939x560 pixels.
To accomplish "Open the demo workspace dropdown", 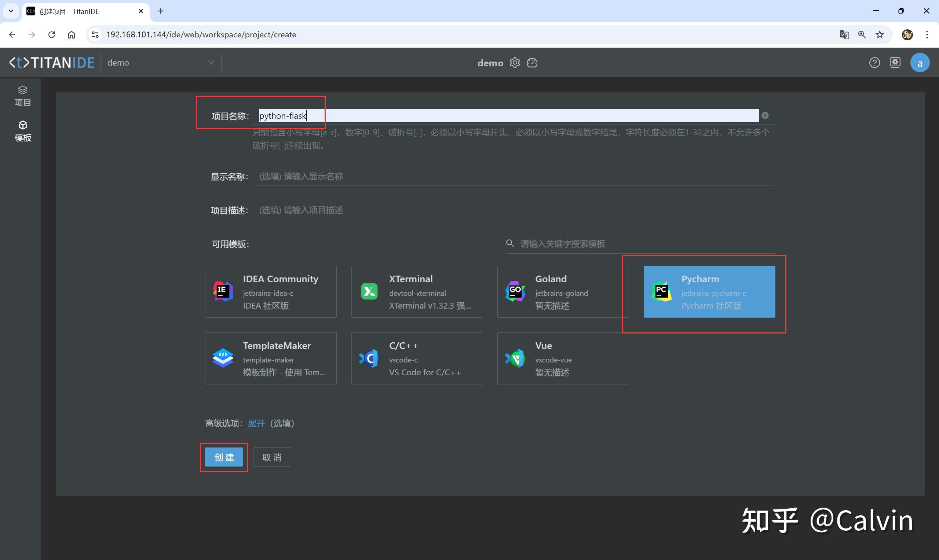I will [x=161, y=63].
